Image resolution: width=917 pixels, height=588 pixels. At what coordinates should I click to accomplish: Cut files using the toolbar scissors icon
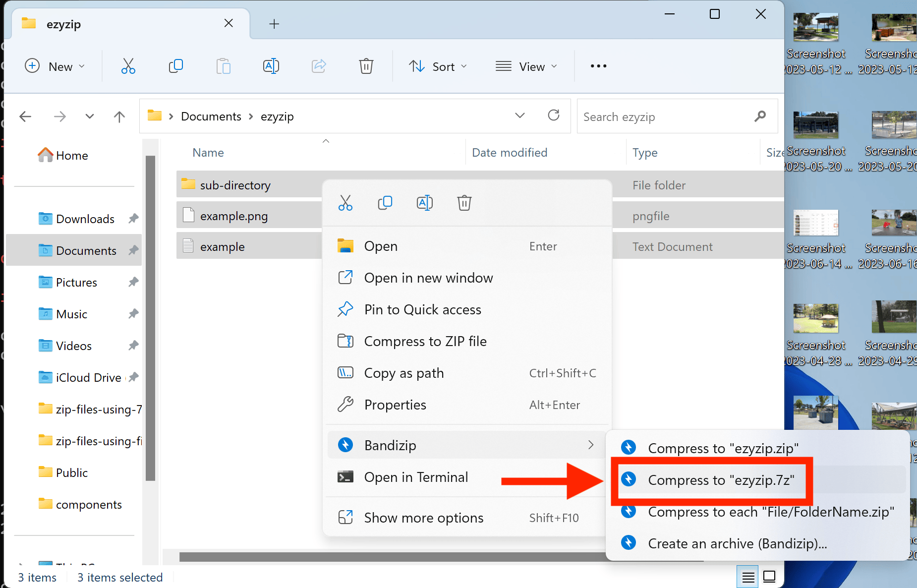pyautogui.click(x=128, y=66)
